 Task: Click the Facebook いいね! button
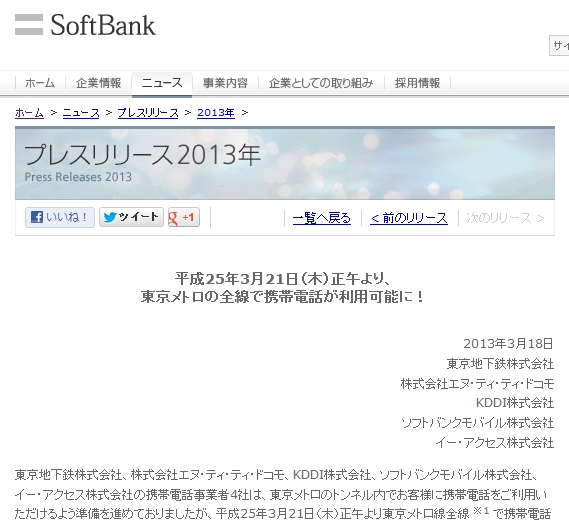[60, 217]
